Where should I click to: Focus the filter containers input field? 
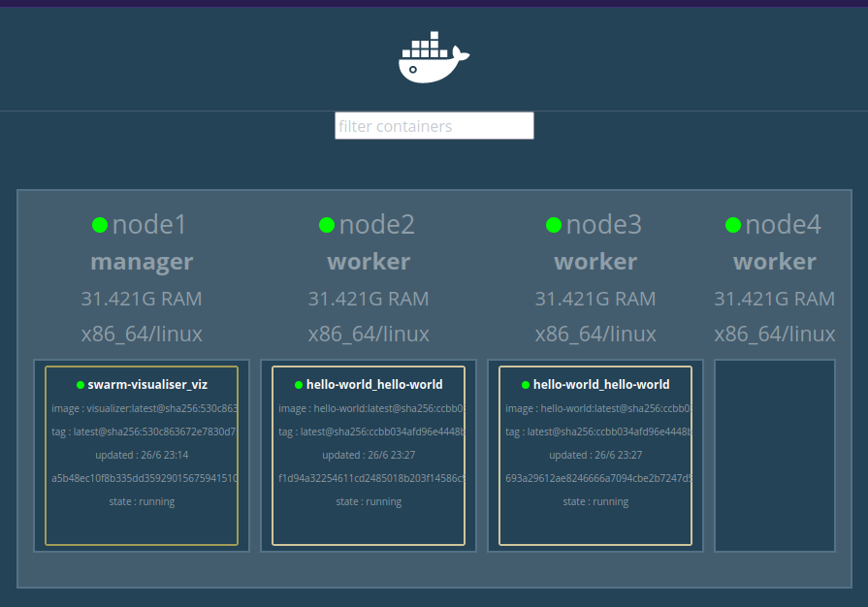coord(434,126)
